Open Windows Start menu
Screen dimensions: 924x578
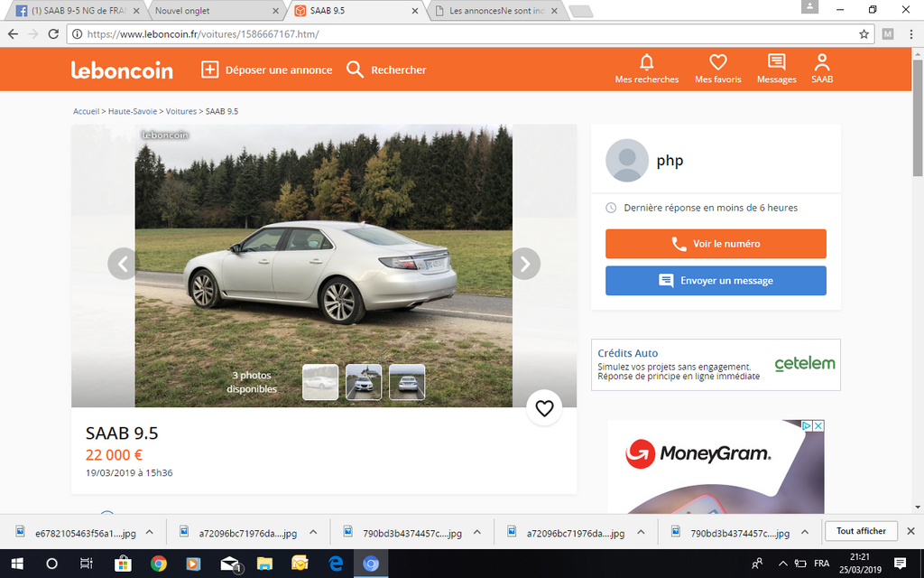point(17,564)
